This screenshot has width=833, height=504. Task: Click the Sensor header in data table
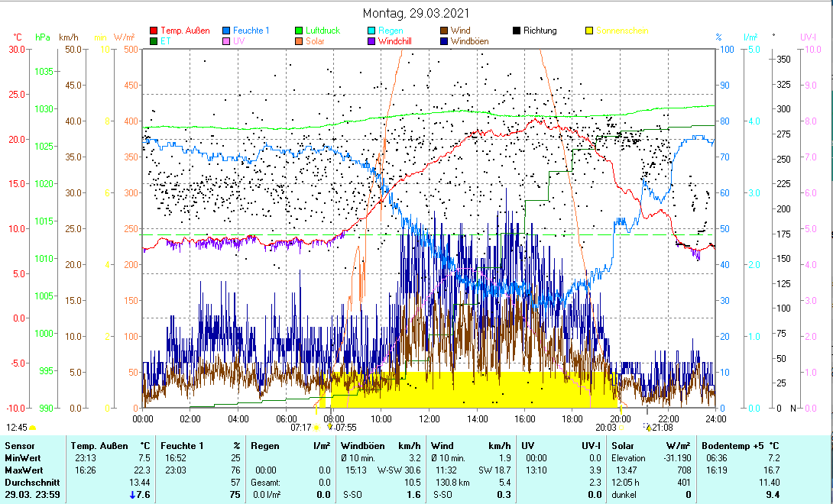pos(20,445)
